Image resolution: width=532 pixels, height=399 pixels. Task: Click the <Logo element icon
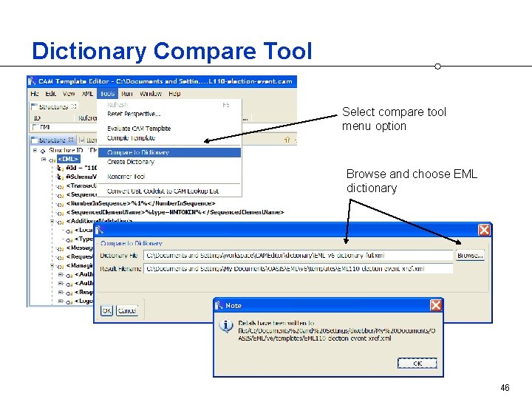69,301
